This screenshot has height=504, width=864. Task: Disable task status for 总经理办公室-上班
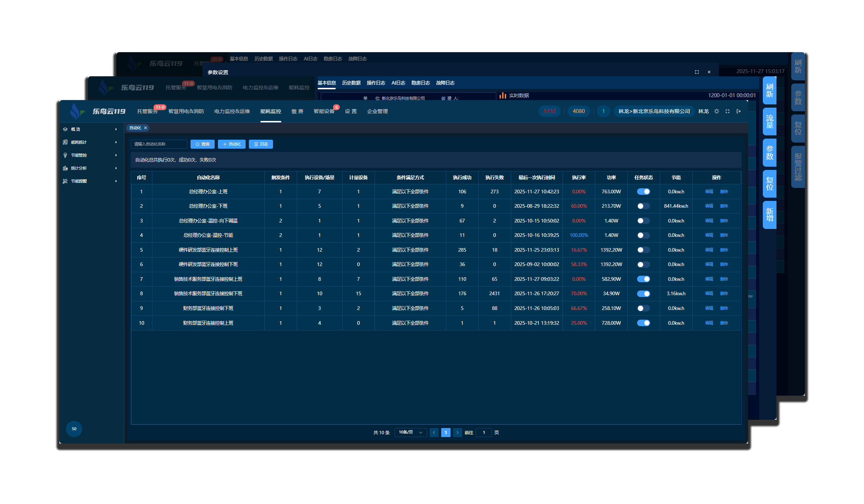643,192
